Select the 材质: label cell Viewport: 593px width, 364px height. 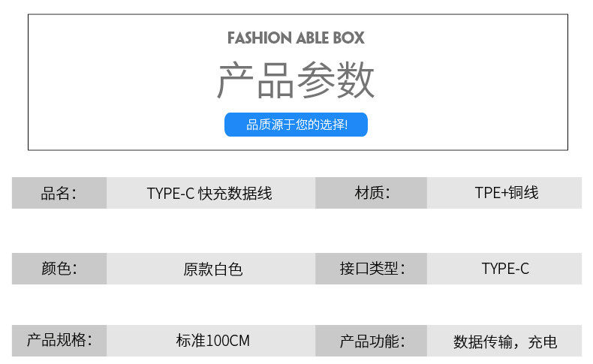coord(372,193)
